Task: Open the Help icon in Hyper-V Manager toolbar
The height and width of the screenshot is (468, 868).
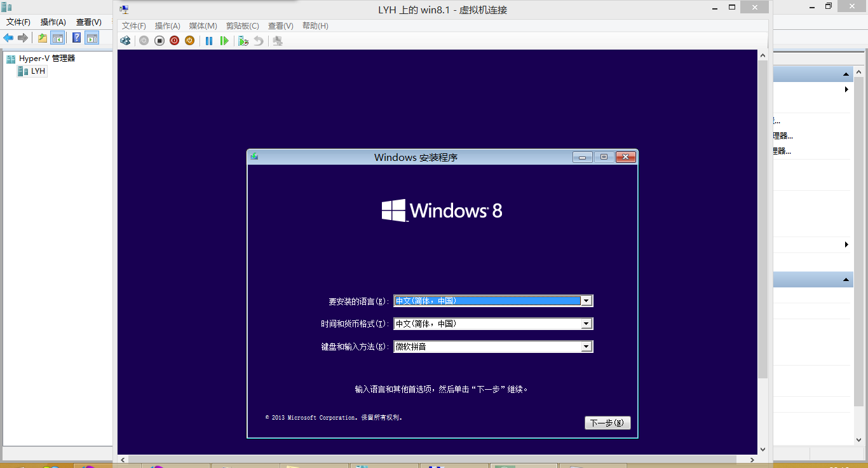Action: coord(77,38)
